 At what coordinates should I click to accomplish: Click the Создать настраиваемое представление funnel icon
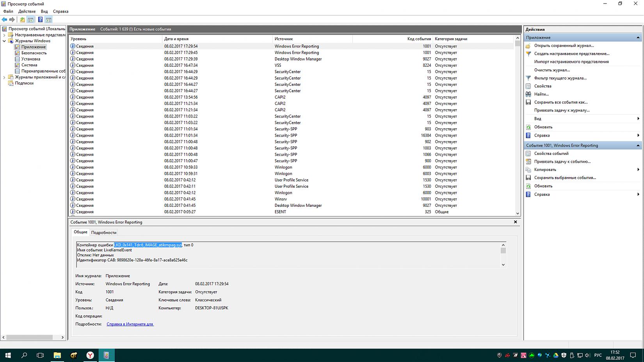coord(528,54)
